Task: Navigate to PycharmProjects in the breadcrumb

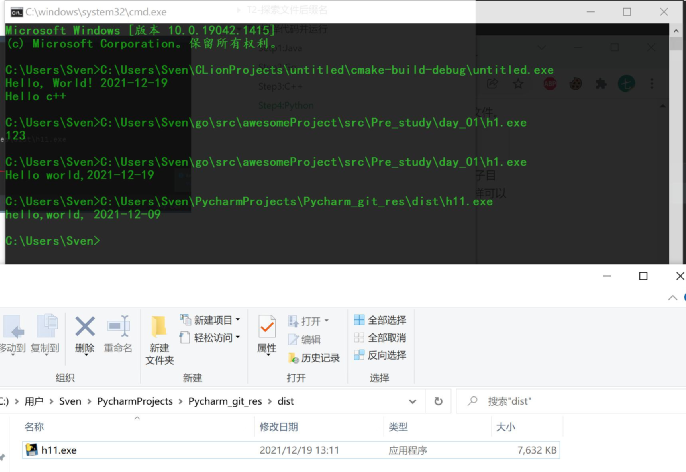Action: click(x=135, y=401)
